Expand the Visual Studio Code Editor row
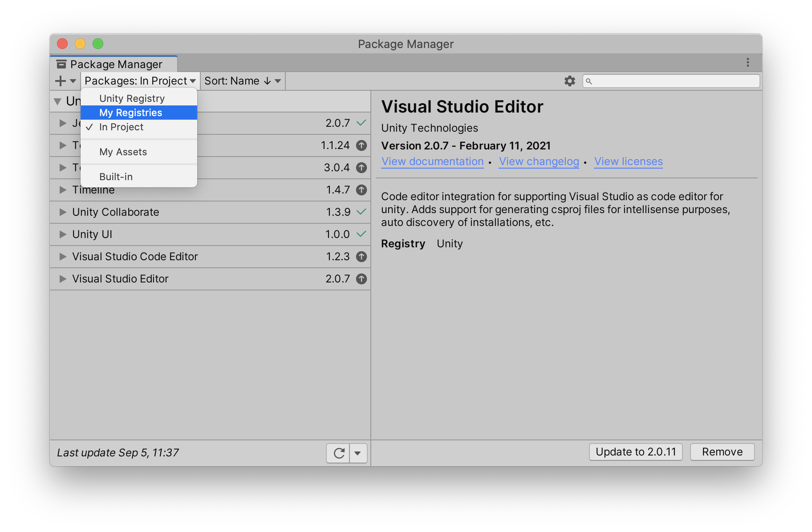This screenshot has height=532, width=812. (63, 257)
